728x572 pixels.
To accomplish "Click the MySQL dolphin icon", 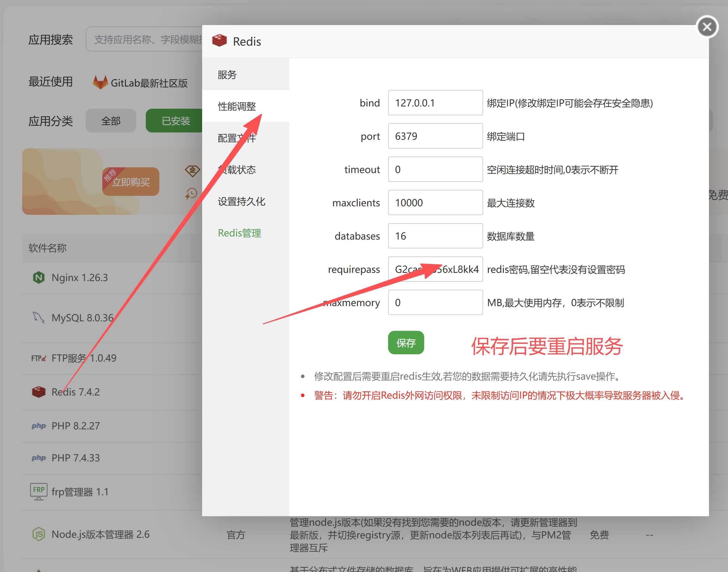I will (39, 317).
